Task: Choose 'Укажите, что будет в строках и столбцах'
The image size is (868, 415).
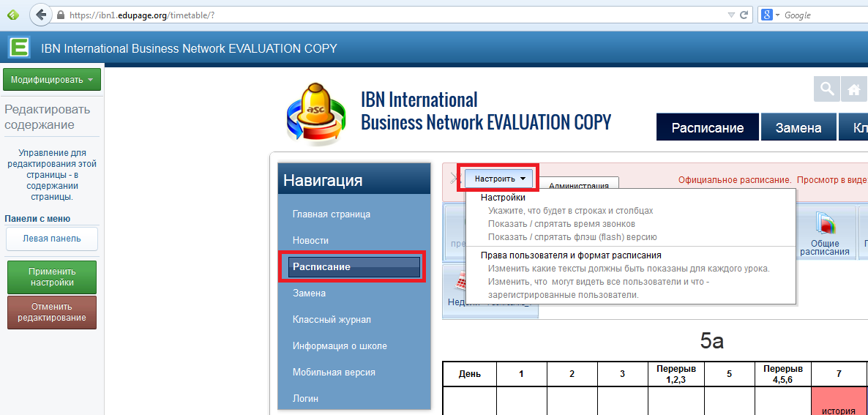Action: coord(570,211)
